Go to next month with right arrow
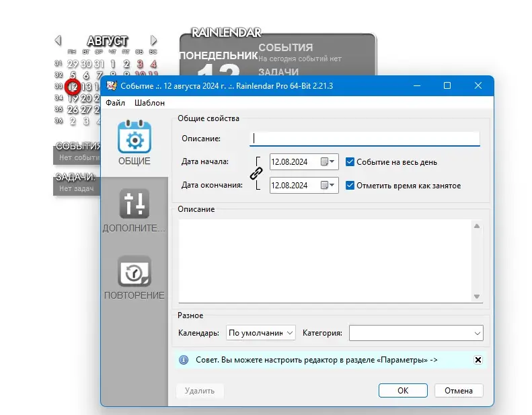The width and height of the screenshot is (532, 415). pyautogui.click(x=153, y=40)
